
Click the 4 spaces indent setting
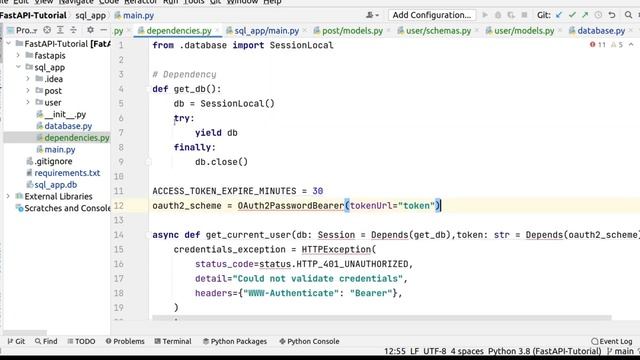point(467,351)
